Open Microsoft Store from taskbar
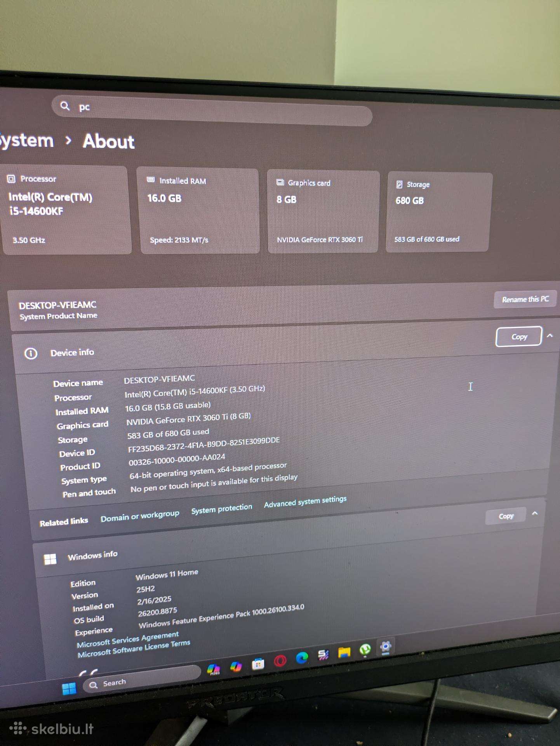The image size is (560, 746). coord(258,664)
